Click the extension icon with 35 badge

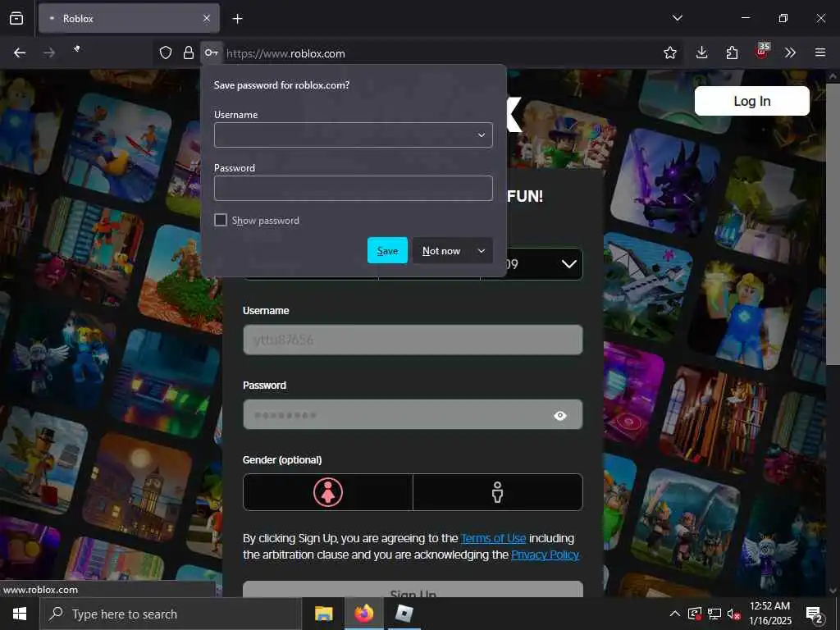coord(762,52)
